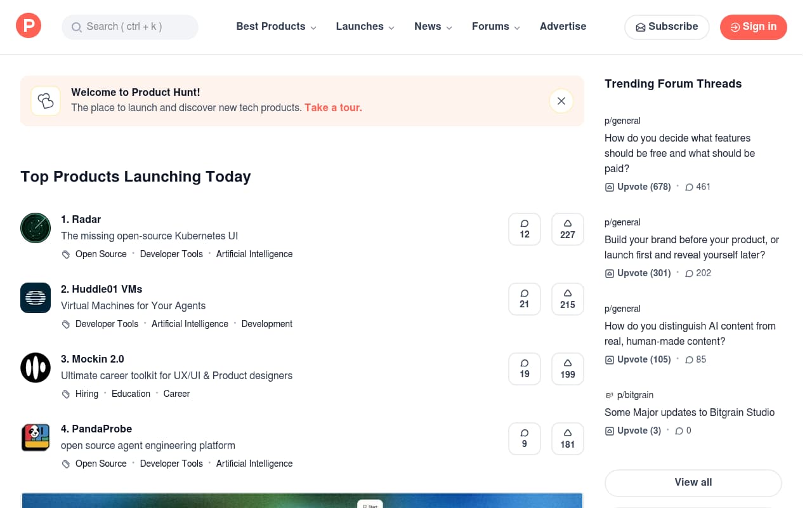Click the tag icon under Huddle01 VMs
Viewport: 812px width, 508px height.
tap(66, 324)
